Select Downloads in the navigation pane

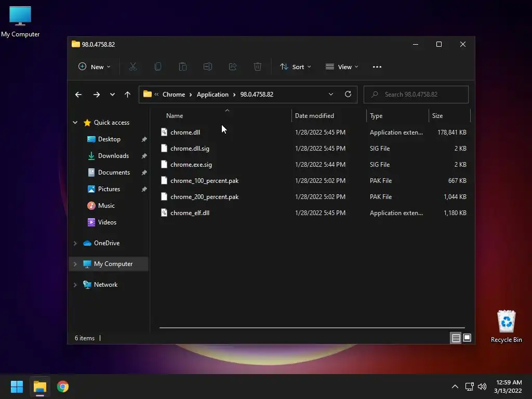pos(113,156)
